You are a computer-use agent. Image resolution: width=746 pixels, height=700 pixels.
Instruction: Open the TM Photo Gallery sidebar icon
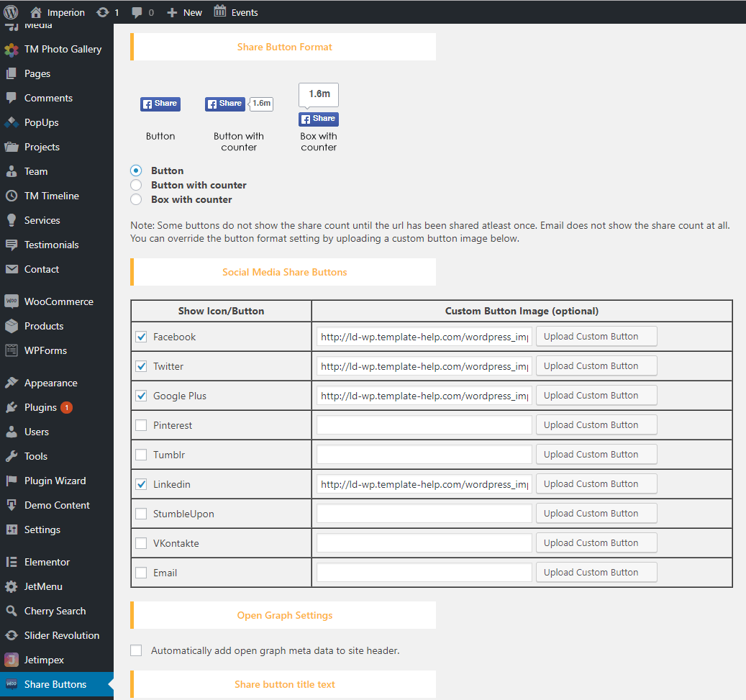coord(12,50)
